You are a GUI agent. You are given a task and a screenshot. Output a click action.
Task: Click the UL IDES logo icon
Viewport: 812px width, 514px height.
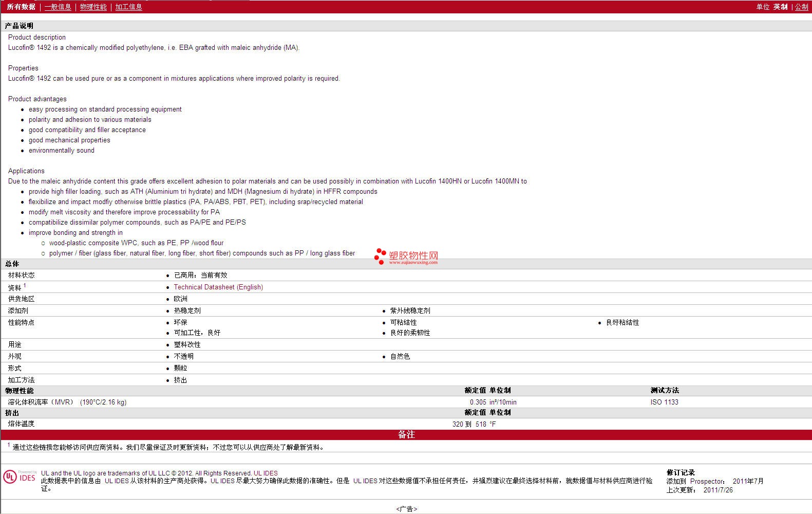[x=20, y=476]
